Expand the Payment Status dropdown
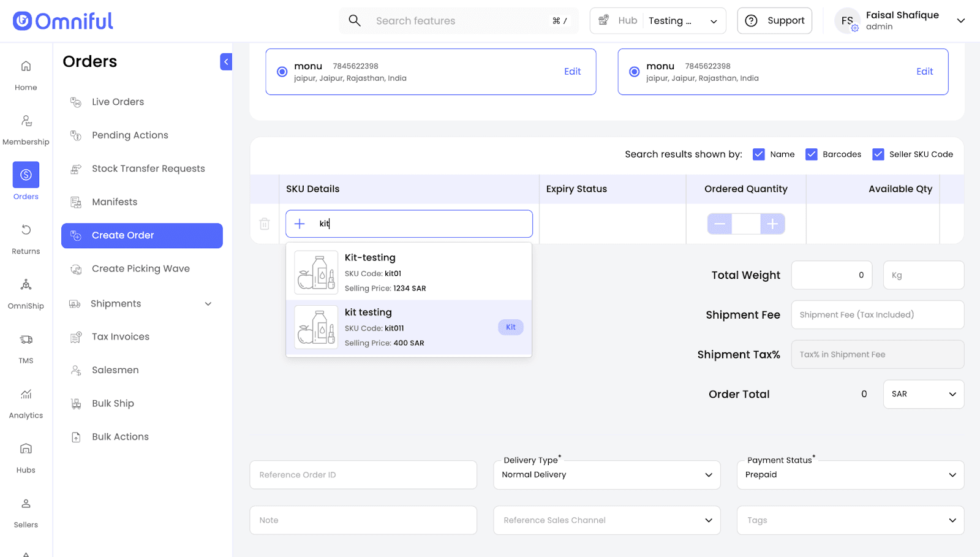980x557 pixels. (850, 475)
